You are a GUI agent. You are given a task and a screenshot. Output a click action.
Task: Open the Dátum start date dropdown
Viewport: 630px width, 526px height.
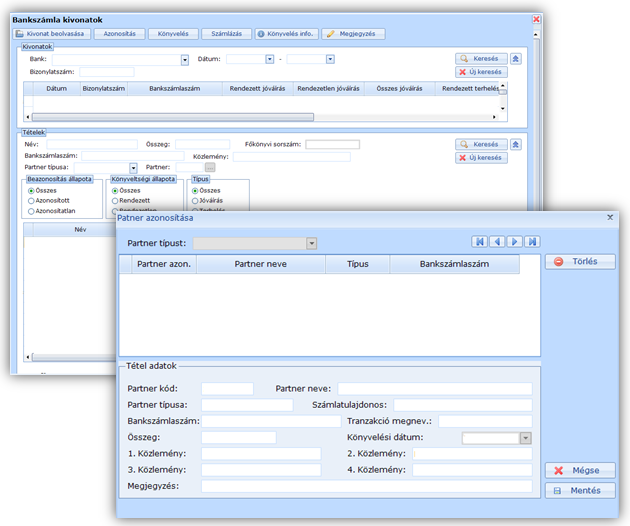tap(270, 59)
